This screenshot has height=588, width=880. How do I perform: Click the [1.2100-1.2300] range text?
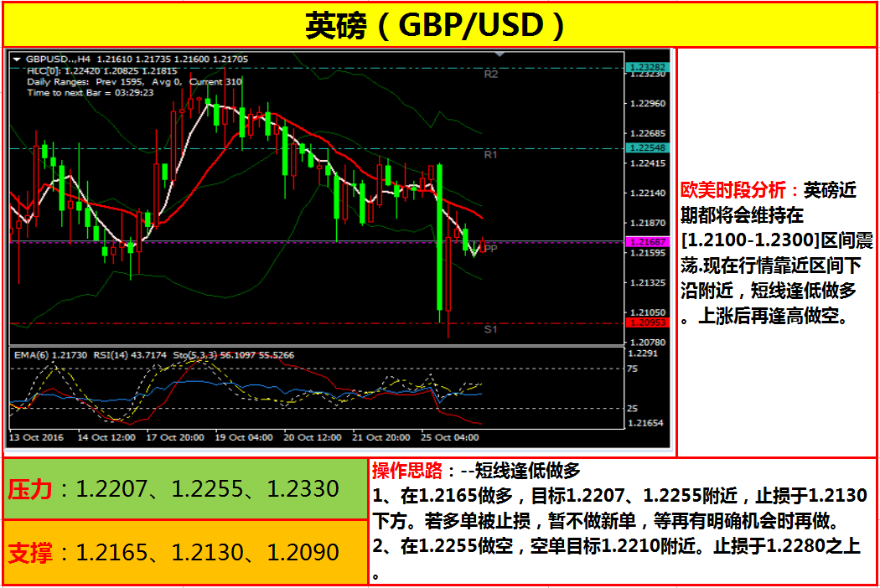750,240
